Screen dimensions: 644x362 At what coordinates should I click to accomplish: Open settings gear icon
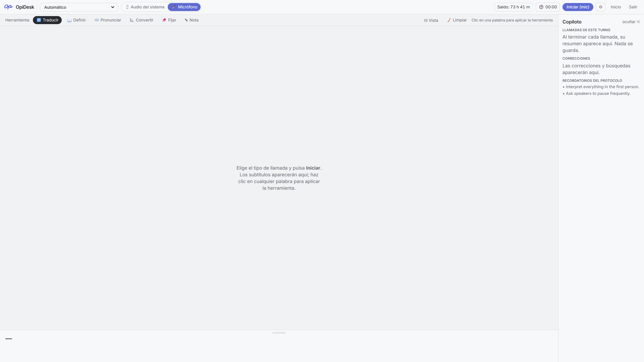(x=601, y=7)
